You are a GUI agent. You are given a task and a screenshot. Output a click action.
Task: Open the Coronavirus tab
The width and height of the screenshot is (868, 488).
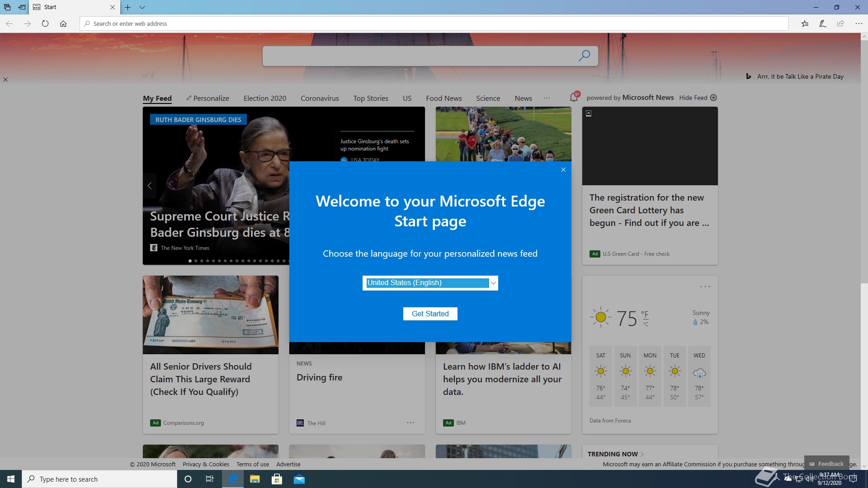(320, 98)
